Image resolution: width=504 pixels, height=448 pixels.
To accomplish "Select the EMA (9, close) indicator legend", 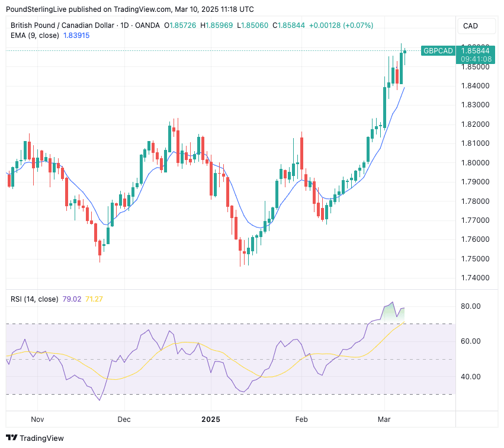I will pos(34,36).
